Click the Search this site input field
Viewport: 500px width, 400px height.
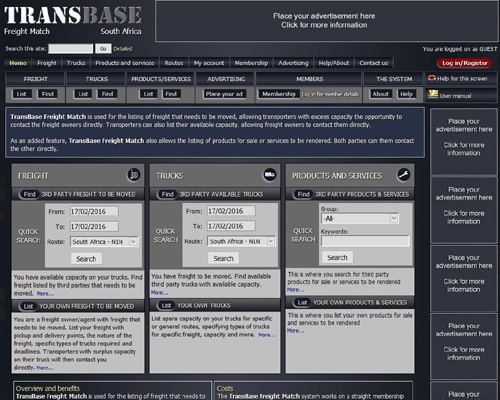click(x=71, y=49)
